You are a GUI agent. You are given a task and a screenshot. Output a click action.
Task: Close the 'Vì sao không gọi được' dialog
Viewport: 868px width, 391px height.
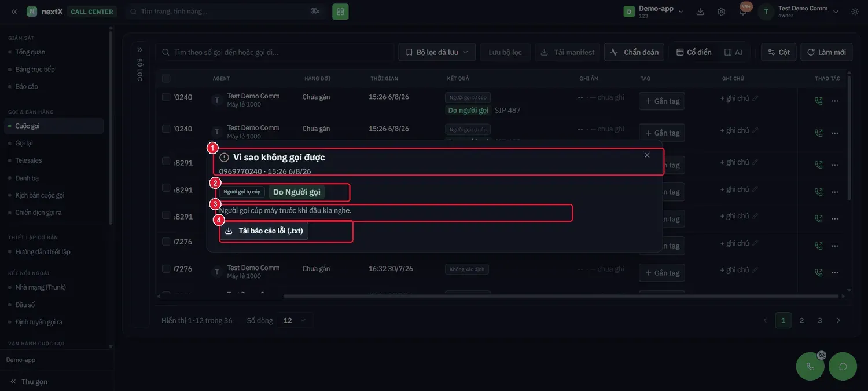pyautogui.click(x=647, y=155)
